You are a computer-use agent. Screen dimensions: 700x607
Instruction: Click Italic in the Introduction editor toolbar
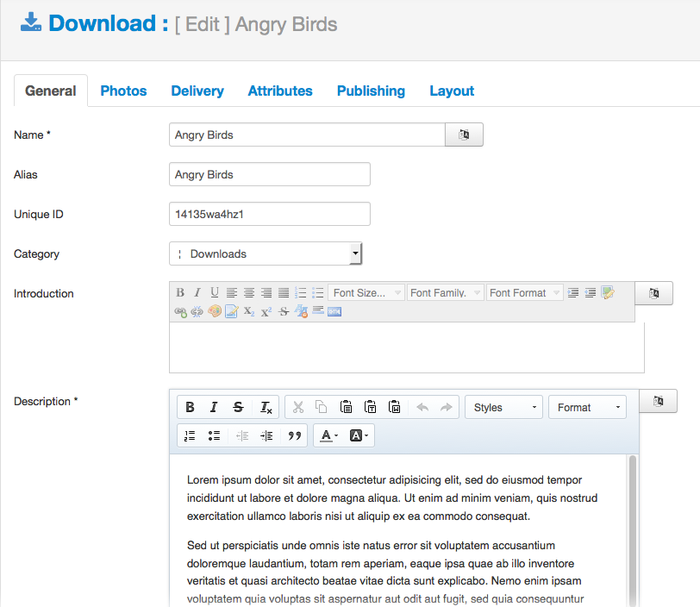[197, 292]
